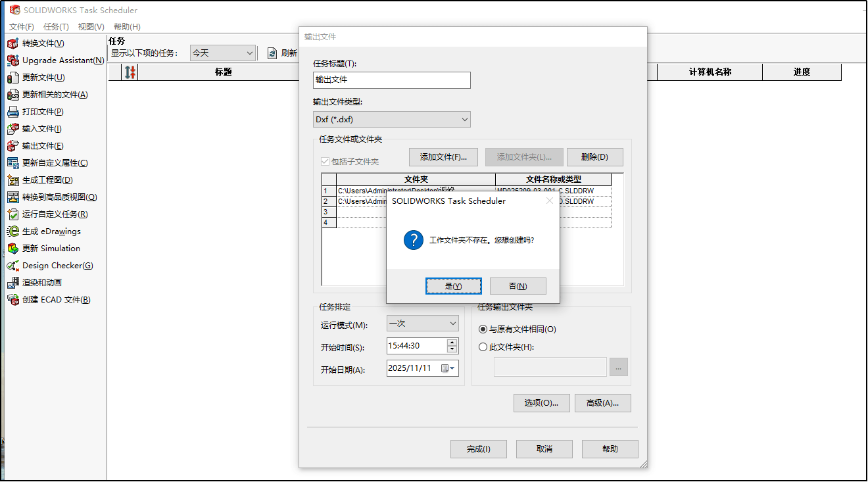The height and width of the screenshot is (482, 868).
Task: Click the 文件夹 column header in the file table
Action: click(416, 180)
